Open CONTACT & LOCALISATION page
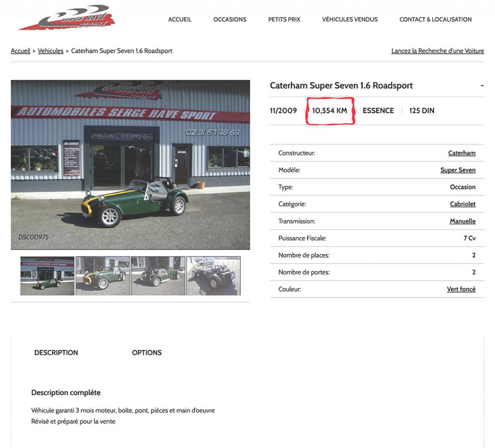Image resolution: width=495 pixels, height=448 pixels. click(436, 19)
